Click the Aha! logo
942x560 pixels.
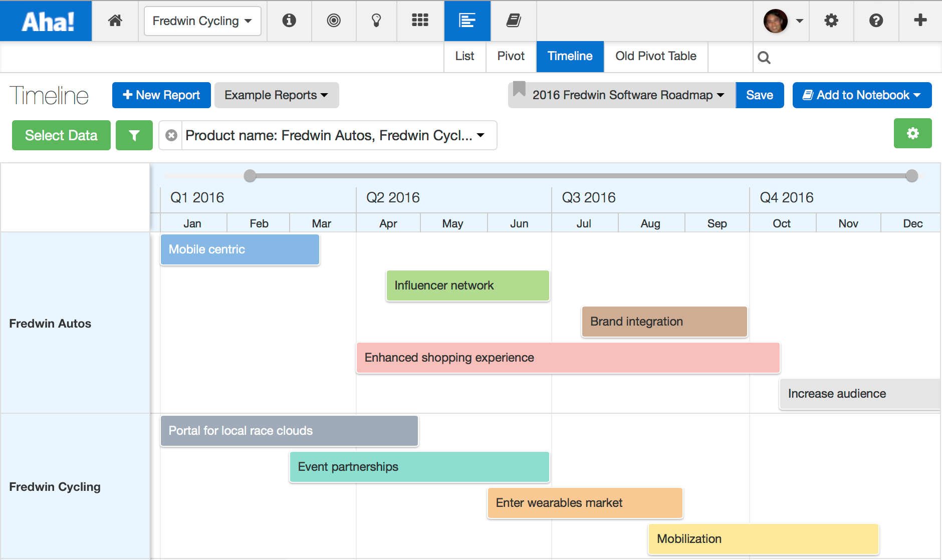(46, 21)
